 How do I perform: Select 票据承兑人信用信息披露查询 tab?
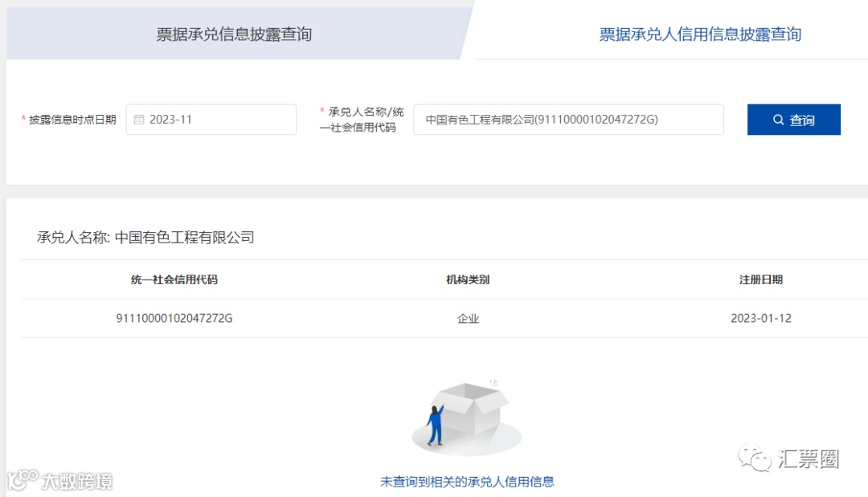(700, 35)
